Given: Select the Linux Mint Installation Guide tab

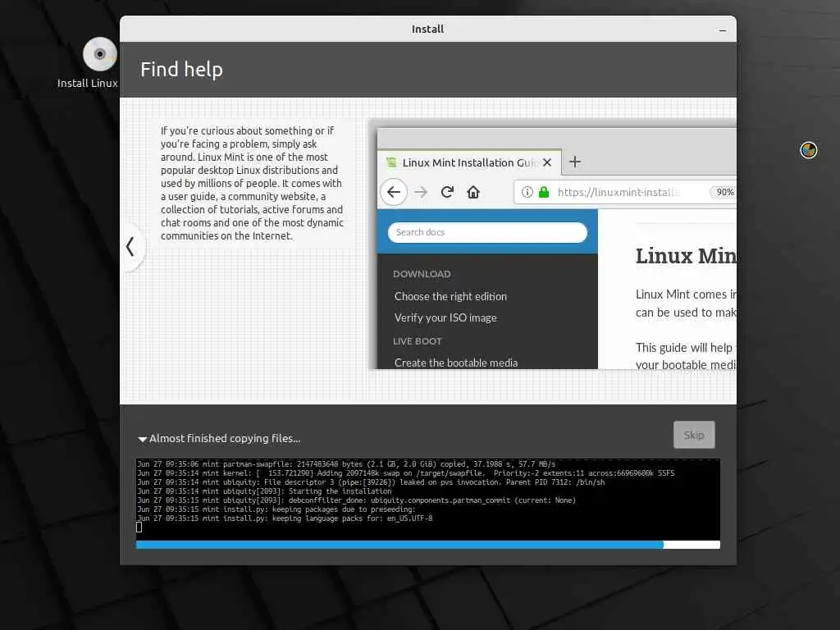Looking at the screenshot, I should tap(470, 162).
